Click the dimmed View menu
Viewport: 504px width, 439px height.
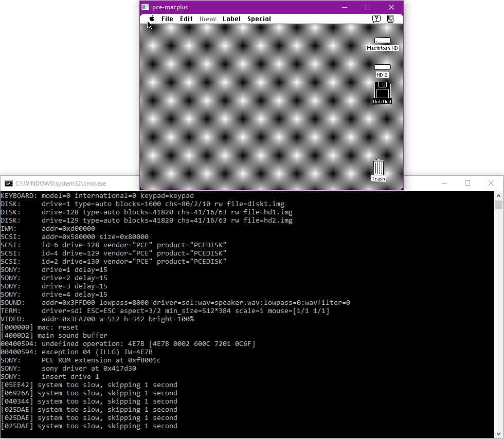[208, 19]
